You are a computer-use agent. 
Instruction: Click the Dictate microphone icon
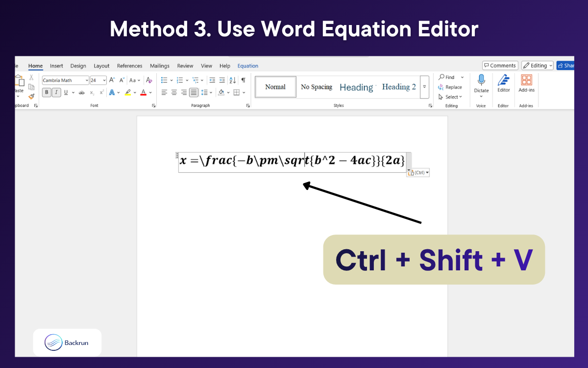pyautogui.click(x=481, y=80)
